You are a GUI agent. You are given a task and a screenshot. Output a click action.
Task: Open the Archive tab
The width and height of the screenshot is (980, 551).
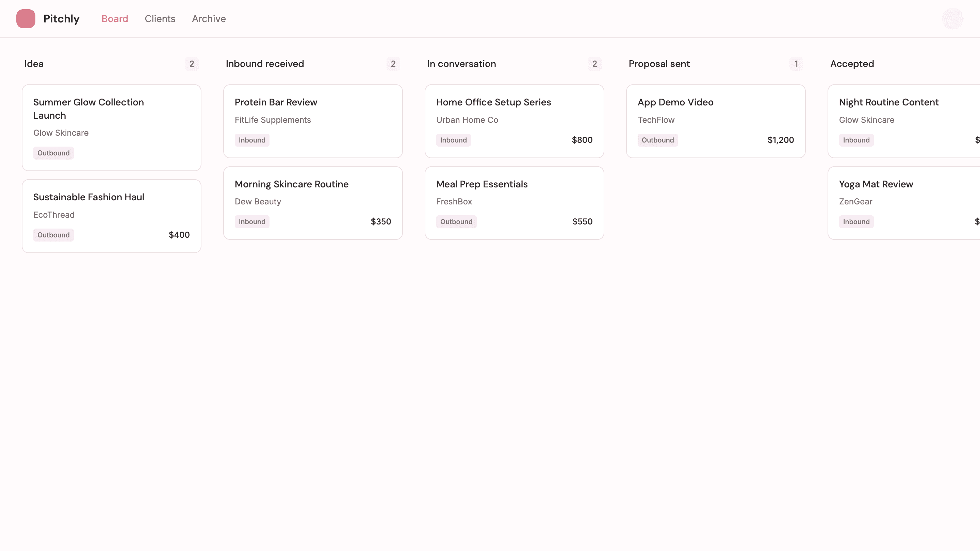[209, 19]
